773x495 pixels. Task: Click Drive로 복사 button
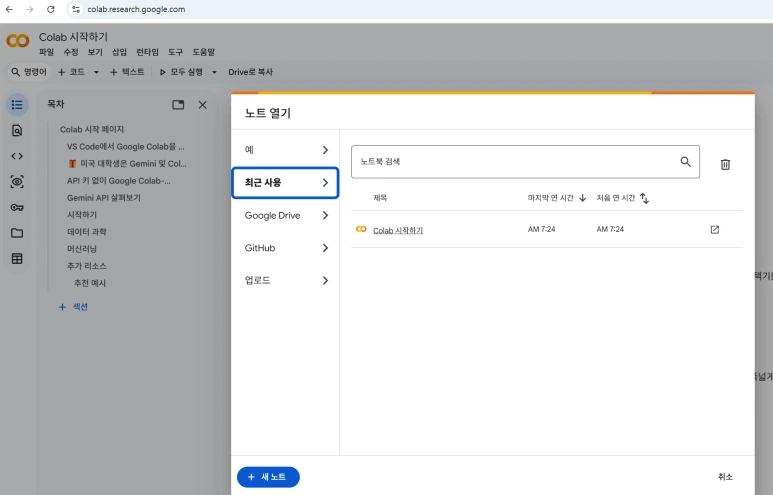pyautogui.click(x=250, y=72)
